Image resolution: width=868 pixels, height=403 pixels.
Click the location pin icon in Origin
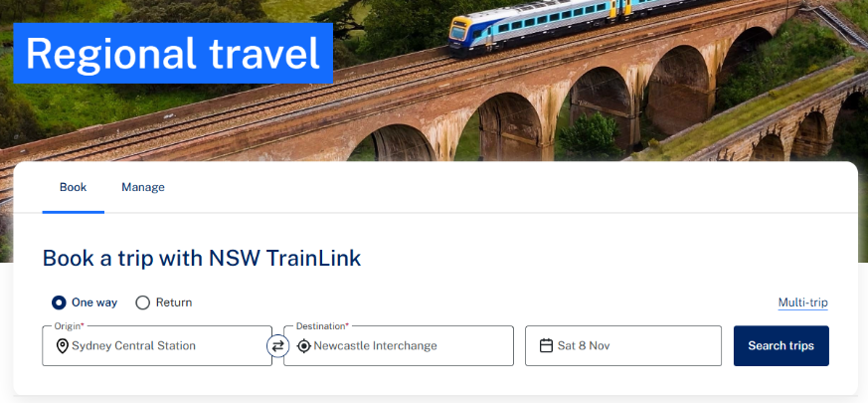pyautogui.click(x=63, y=346)
